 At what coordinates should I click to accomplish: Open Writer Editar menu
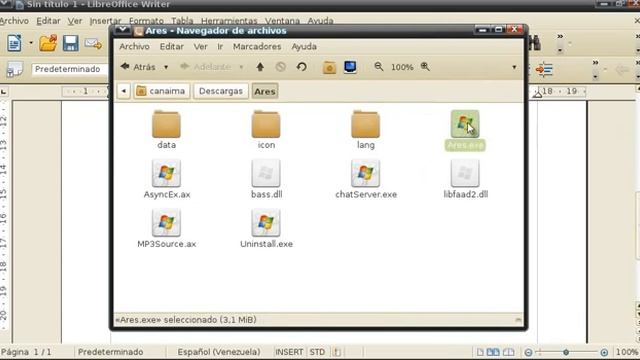tap(48, 21)
